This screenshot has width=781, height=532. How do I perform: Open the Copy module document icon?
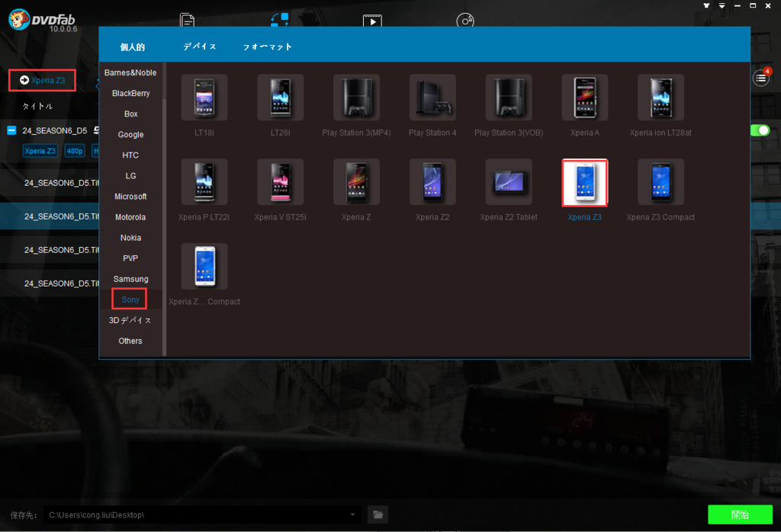point(187,20)
